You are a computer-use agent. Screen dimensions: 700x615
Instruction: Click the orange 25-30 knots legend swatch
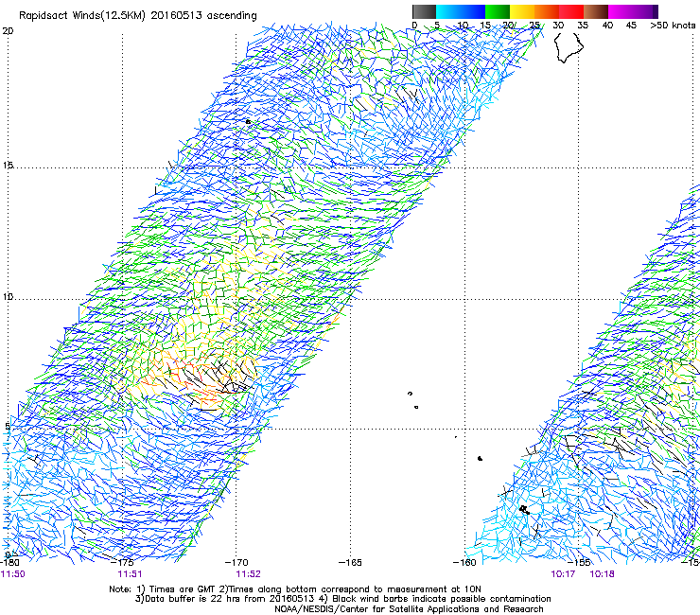coord(547,11)
